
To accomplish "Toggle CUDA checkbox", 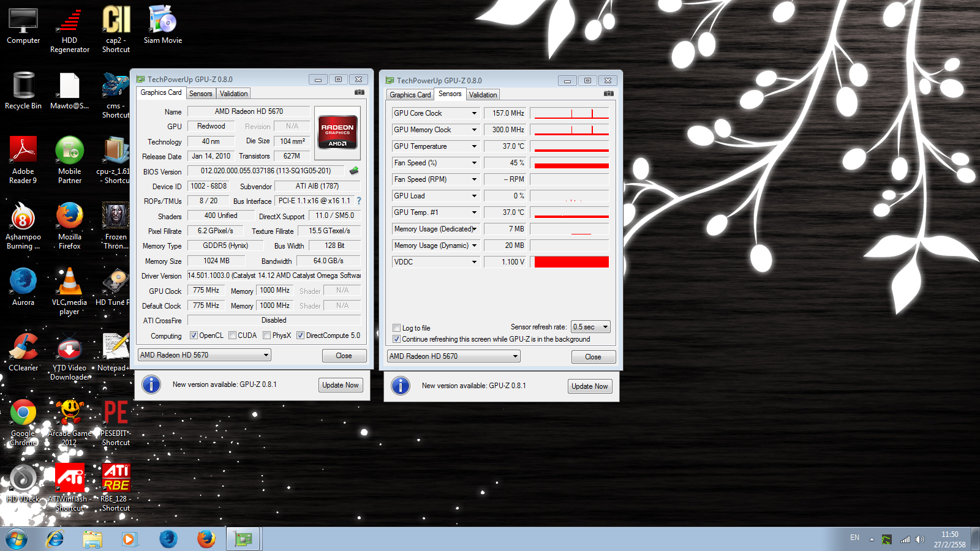I will [233, 335].
